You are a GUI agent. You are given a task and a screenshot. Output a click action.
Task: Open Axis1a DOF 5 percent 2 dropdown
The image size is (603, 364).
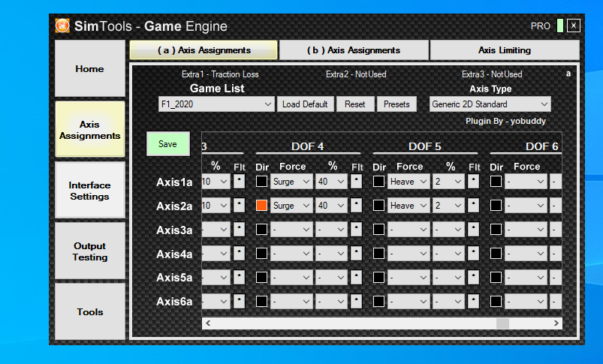pos(448,182)
